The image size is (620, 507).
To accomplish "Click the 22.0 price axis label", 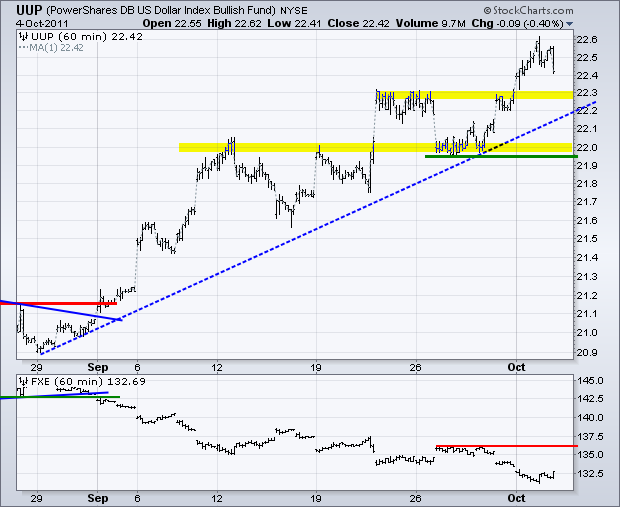I will pyautogui.click(x=587, y=148).
